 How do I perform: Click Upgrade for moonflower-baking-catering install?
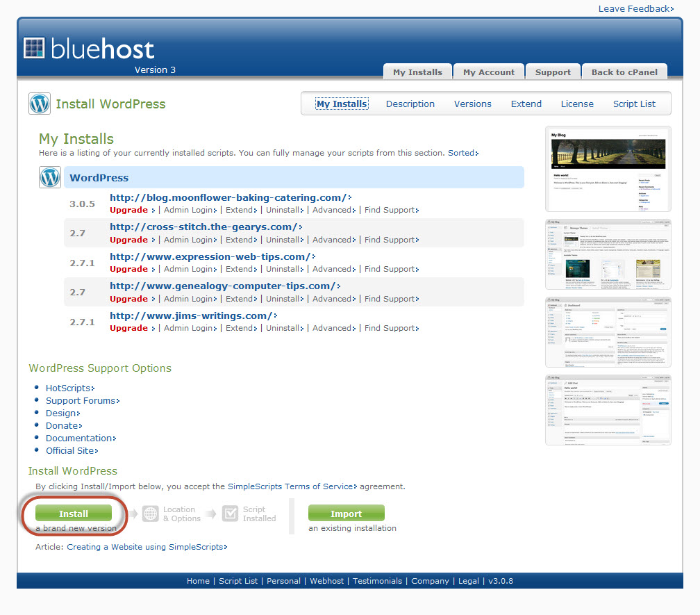(x=132, y=210)
